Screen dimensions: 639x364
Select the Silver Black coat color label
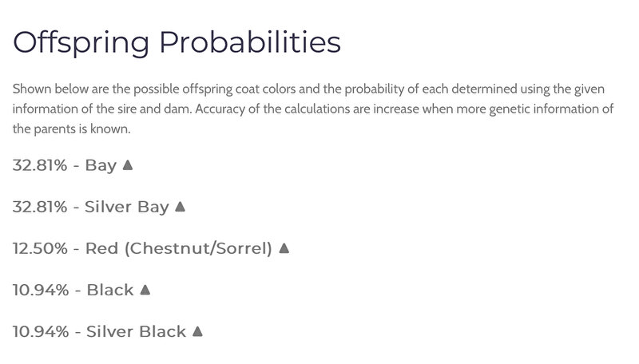(x=136, y=331)
